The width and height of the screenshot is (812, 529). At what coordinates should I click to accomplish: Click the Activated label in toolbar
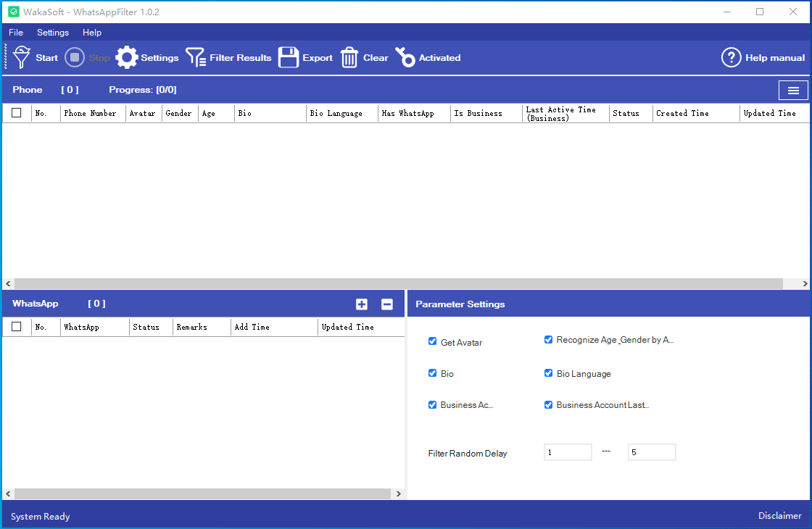coord(439,57)
